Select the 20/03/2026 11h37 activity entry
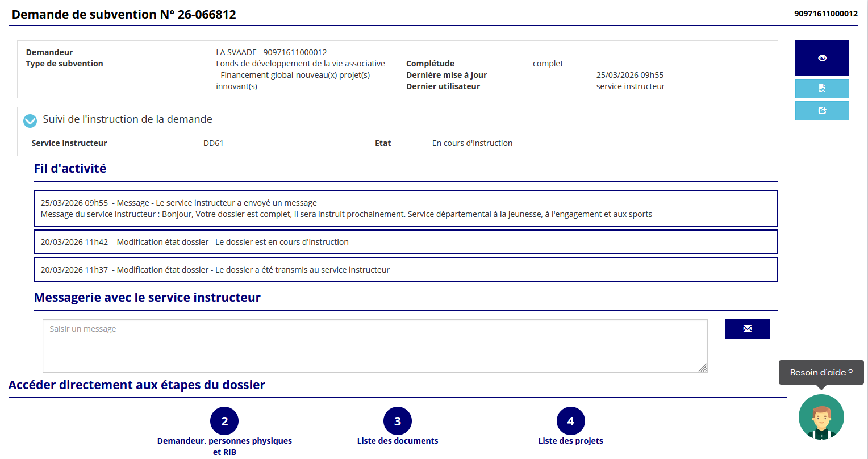The image size is (868, 459). pyautogui.click(x=406, y=270)
